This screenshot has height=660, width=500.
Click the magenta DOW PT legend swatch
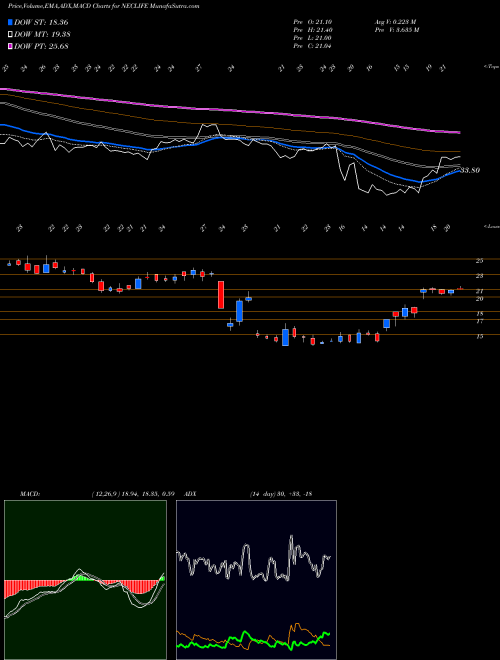point(11,46)
